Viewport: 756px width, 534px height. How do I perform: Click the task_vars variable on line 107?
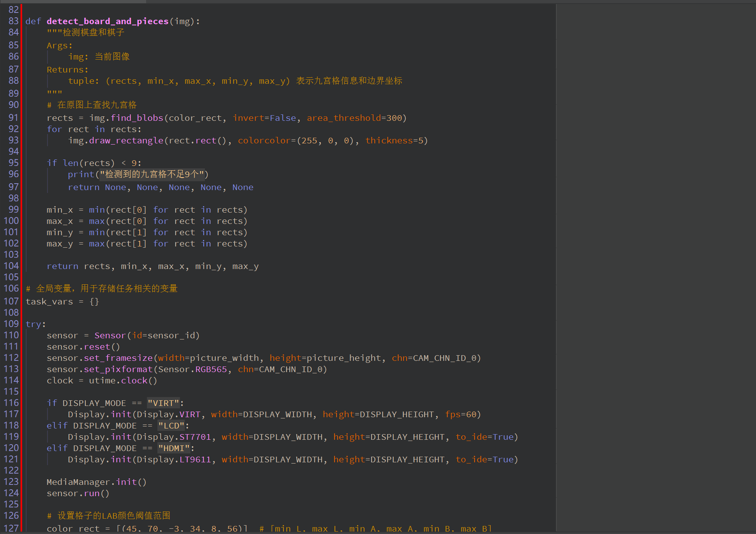(49, 302)
